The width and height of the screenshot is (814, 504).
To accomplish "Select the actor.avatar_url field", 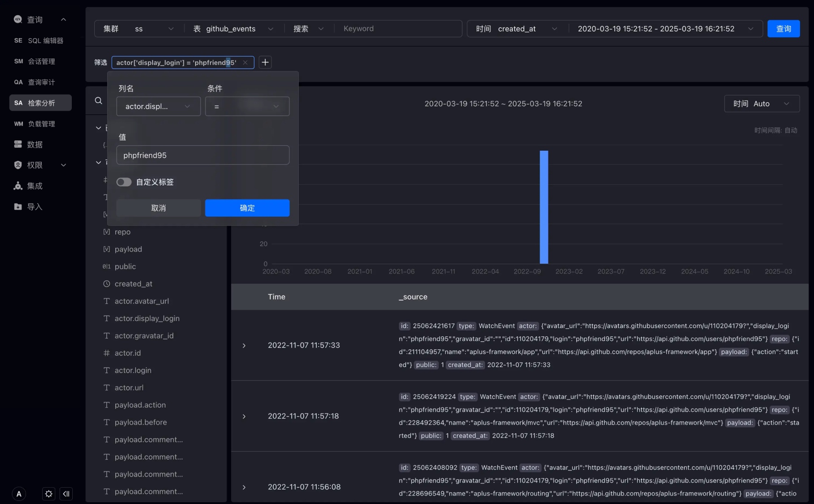I will (x=142, y=301).
